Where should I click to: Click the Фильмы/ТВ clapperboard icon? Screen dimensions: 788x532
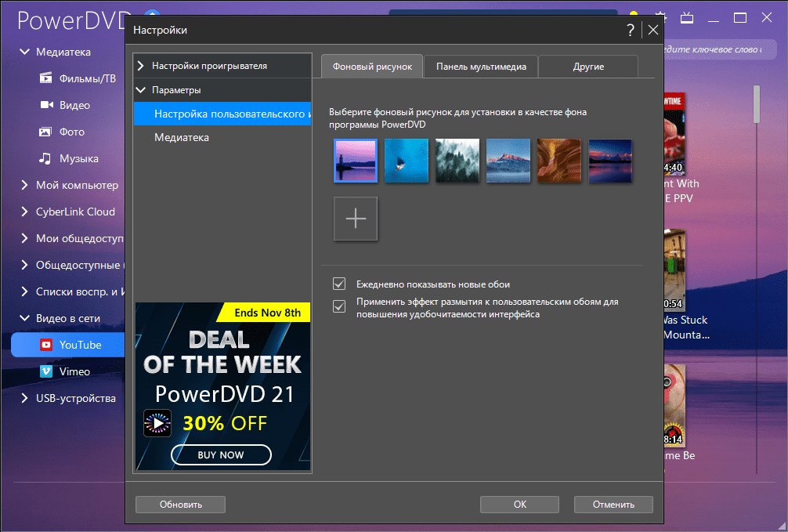(x=45, y=78)
